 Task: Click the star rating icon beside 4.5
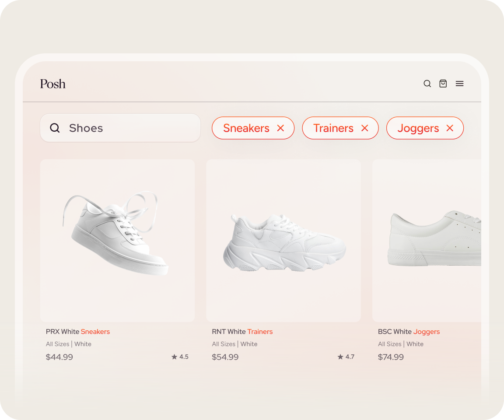pyautogui.click(x=174, y=357)
